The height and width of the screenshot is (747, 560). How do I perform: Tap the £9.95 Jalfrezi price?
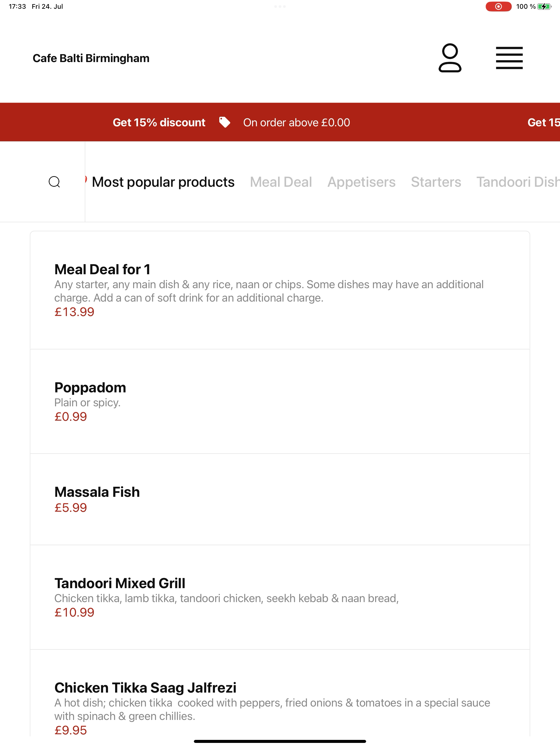pos(71,730)
